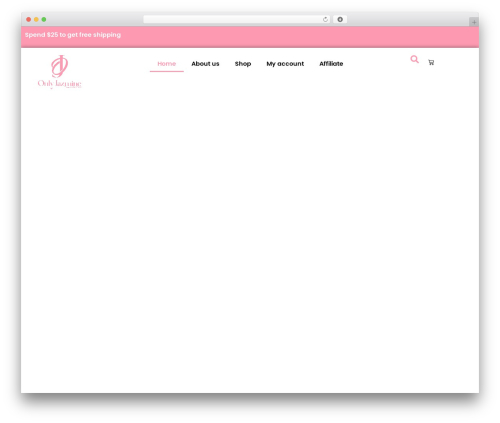500x423 pixels.
Task: Open a new tab with the plus button
Action: coord(474,22)
